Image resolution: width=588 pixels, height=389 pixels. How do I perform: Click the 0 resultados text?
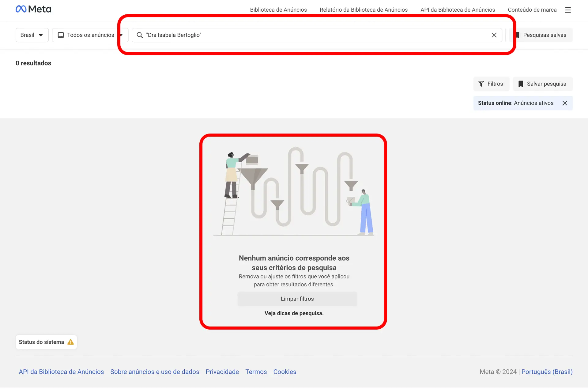coord(33,63)
